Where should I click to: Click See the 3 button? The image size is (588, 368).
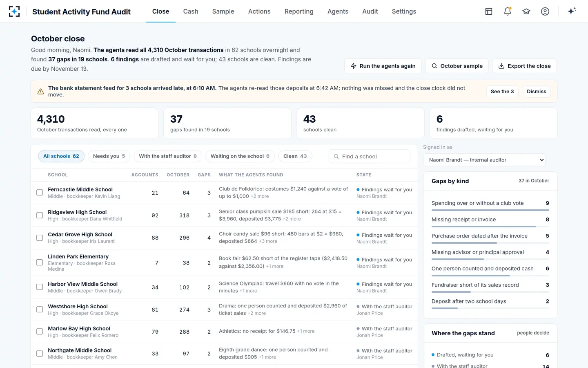click(x=502, y=92)
